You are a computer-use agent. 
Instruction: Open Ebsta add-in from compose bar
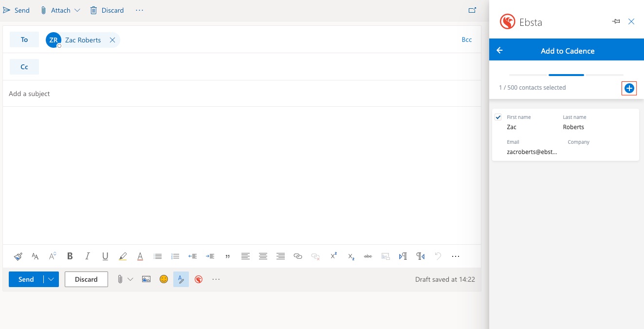199,279
